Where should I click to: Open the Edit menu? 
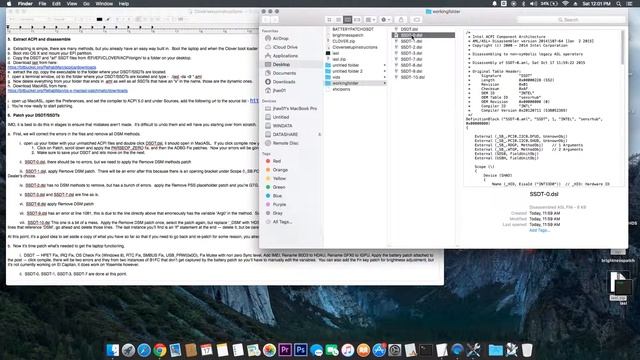click(x=56, y=4)
